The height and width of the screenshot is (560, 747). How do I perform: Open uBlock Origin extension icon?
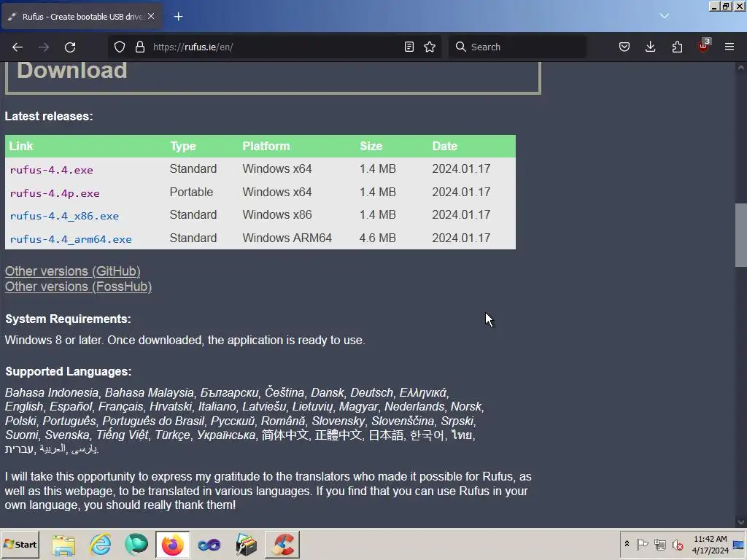point(703,46)
